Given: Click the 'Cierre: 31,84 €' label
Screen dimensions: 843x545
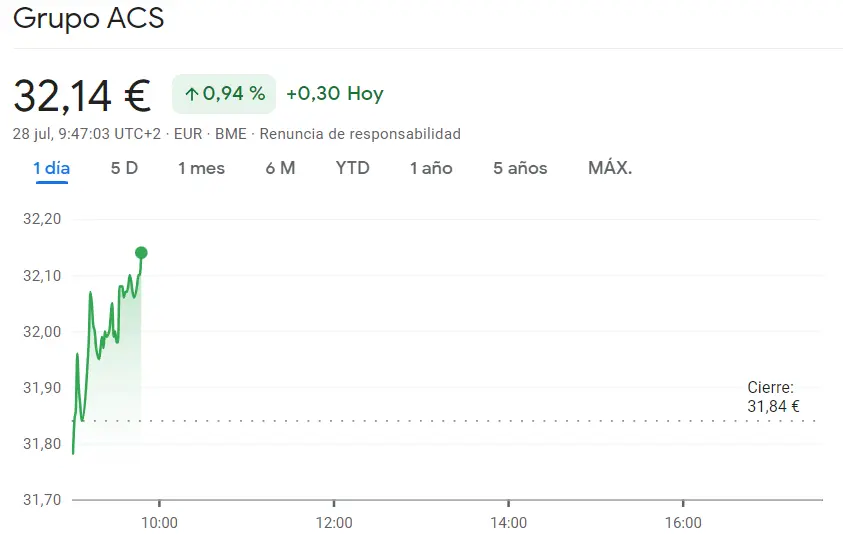Looking at the screenshot, I should click(x=773, y=397).
